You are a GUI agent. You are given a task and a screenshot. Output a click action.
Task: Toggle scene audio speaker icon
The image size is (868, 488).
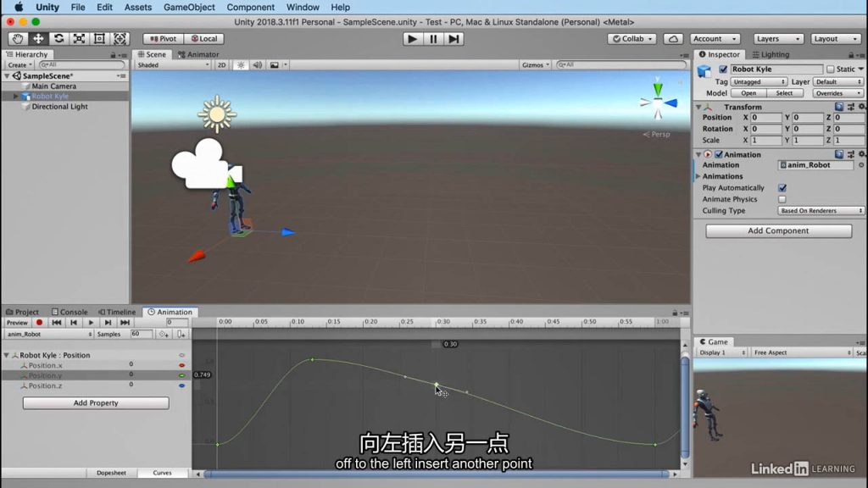[x=258, y=64]
